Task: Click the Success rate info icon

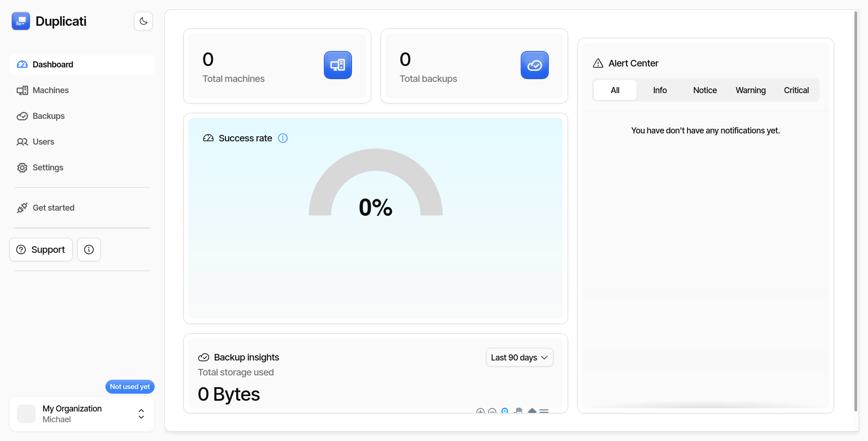Action: 283,138
